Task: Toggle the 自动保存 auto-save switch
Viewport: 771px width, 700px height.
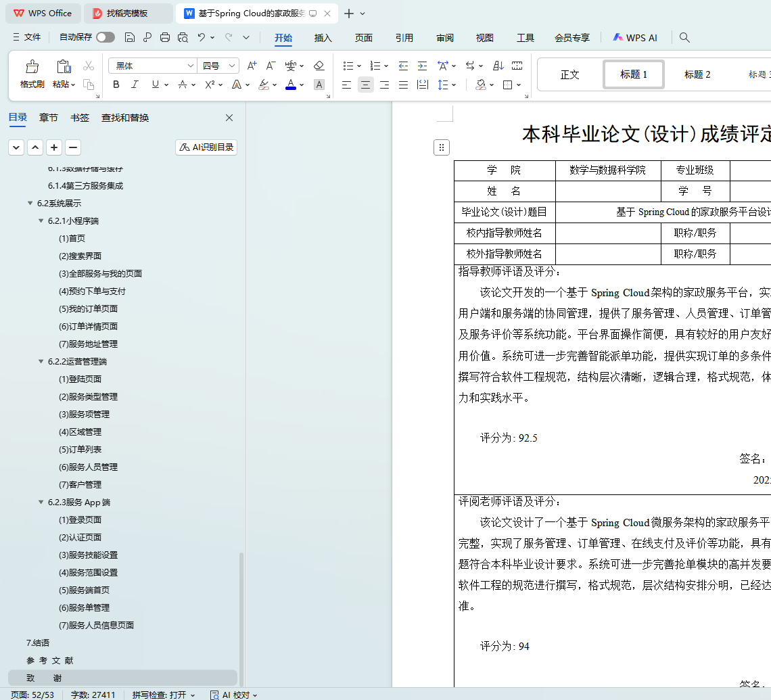Action: coord(106,38)
